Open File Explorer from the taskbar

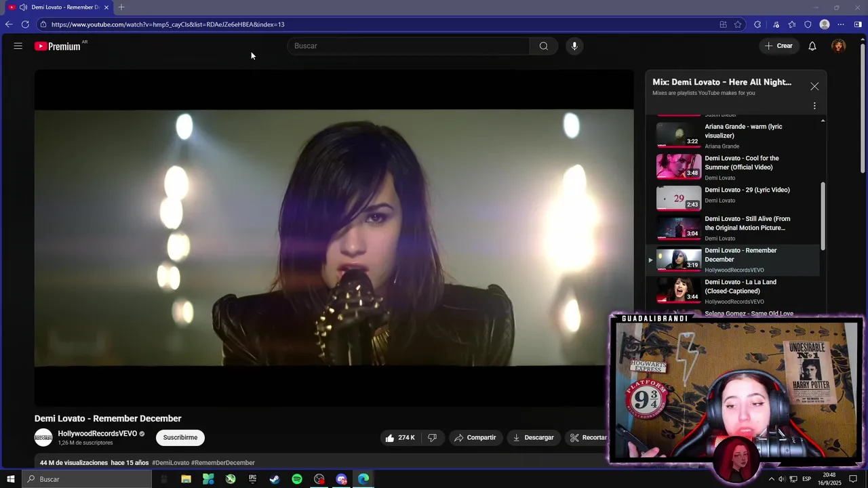tap(186, 479)
